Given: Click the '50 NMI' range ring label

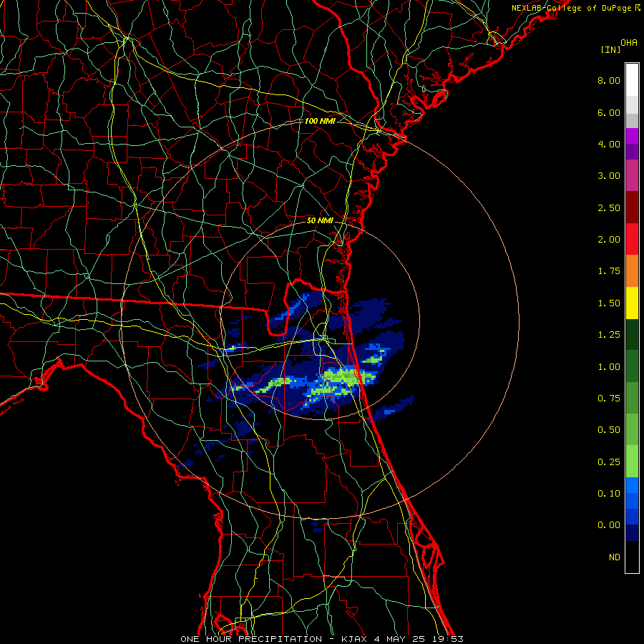Looking at the screenshot, I should [320, 220].
